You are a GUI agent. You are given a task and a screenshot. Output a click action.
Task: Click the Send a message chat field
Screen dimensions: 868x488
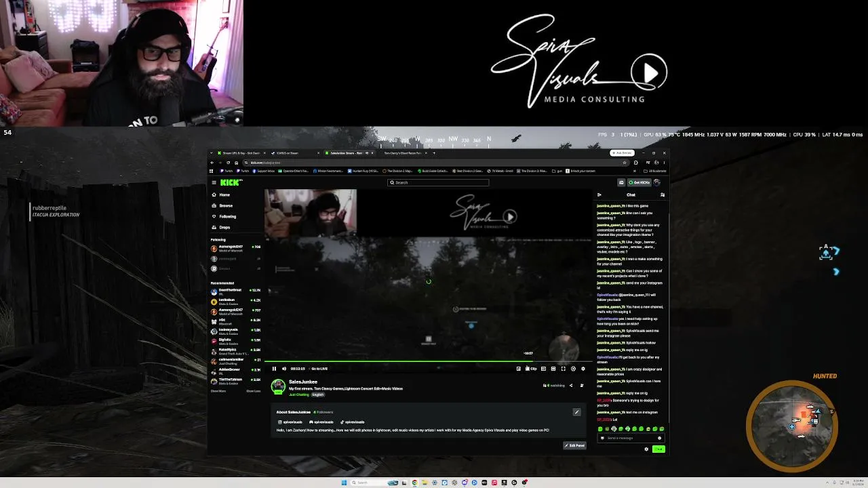[631, 438]
